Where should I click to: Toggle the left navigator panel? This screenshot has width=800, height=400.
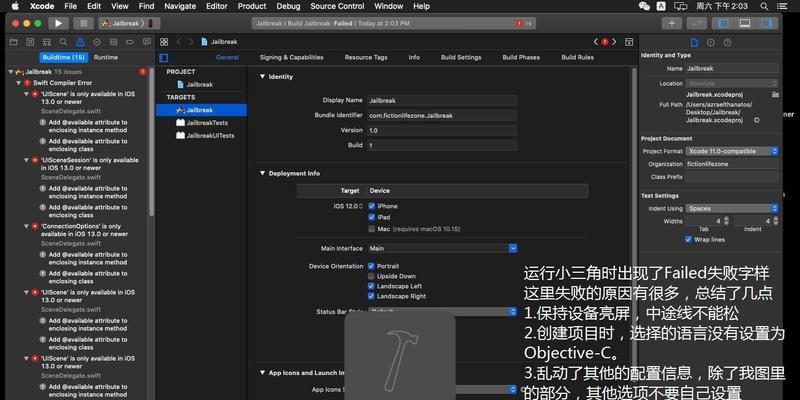pyautogui.click(x=723, y=23)
